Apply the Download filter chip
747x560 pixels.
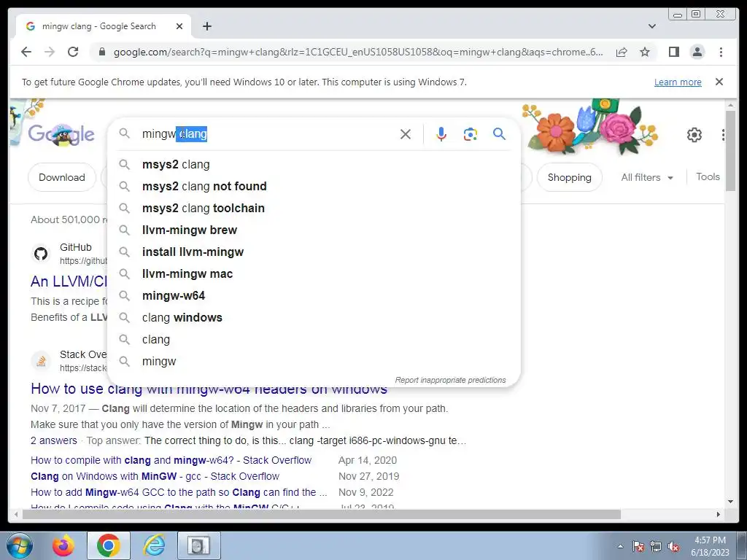tap(62, 177)
